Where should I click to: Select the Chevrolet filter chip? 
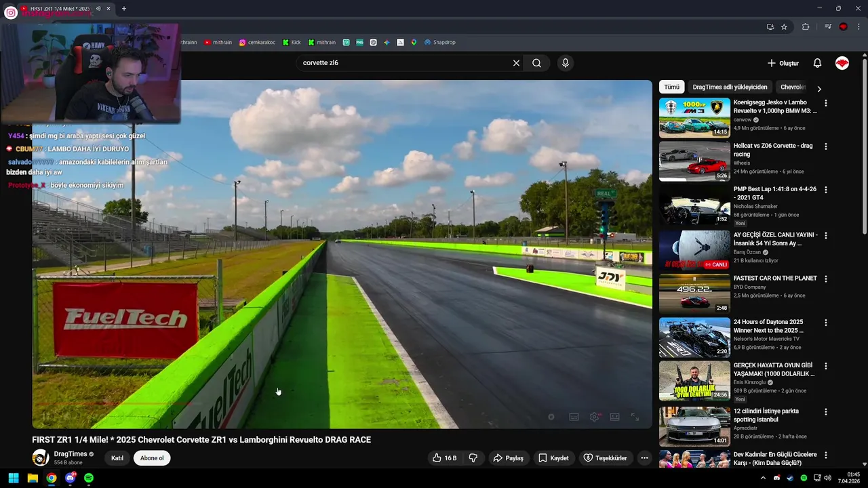coord(792,87)
